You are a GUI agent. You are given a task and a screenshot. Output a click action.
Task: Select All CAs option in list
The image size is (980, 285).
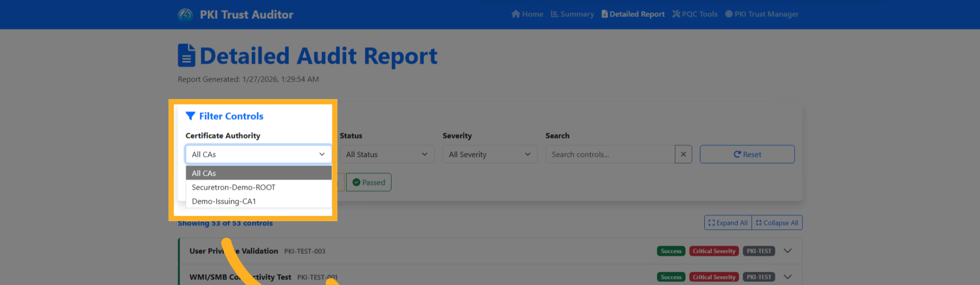(258, 173)
